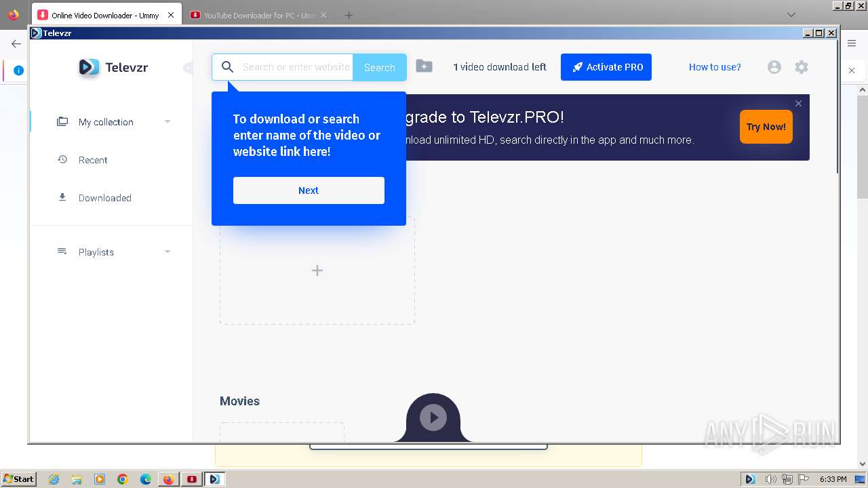Click Next in the tutorial tooltip
This screenshot has width=868, height=488.
click(x=309, y=190)
